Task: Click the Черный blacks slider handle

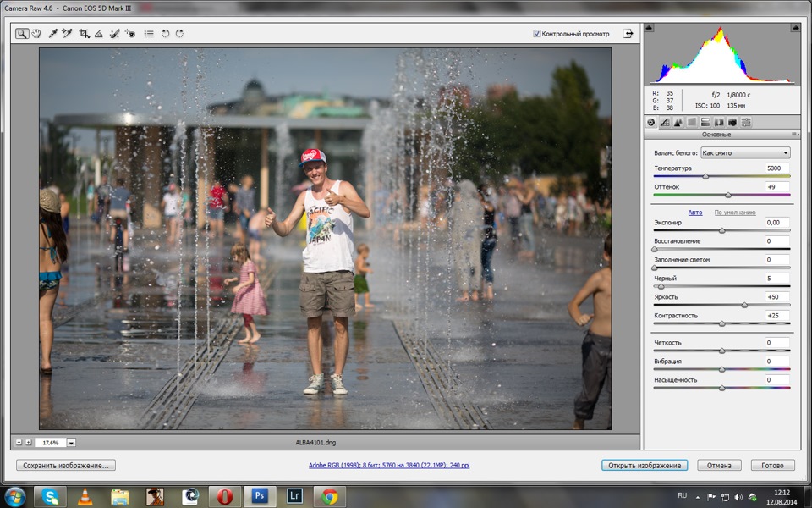Action: pyautogui.click(x=661, y=287)
